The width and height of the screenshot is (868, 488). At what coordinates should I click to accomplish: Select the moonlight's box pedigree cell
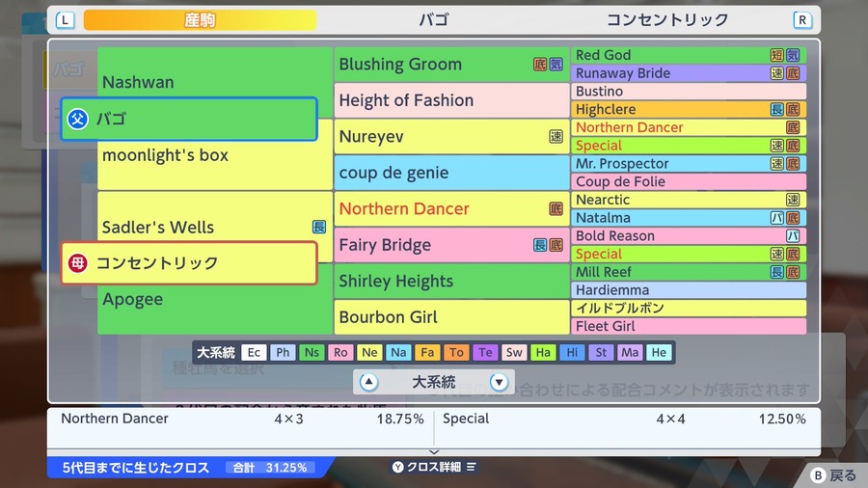point(215,155)
